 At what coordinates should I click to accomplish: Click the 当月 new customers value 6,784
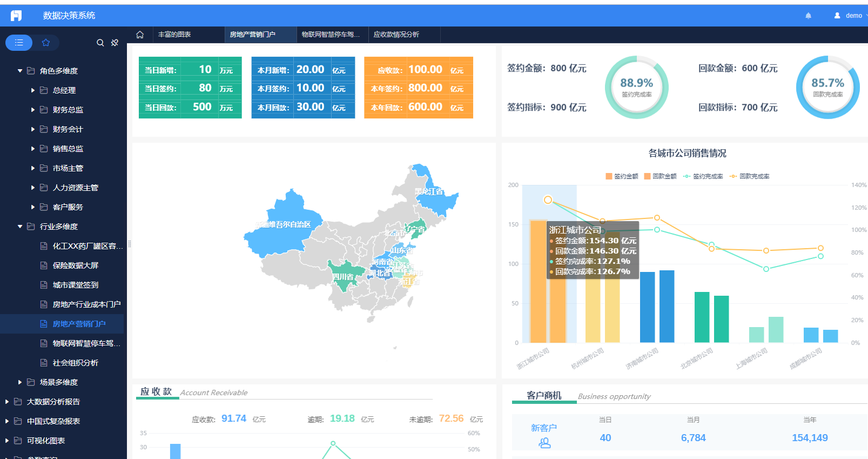point(694,438)
